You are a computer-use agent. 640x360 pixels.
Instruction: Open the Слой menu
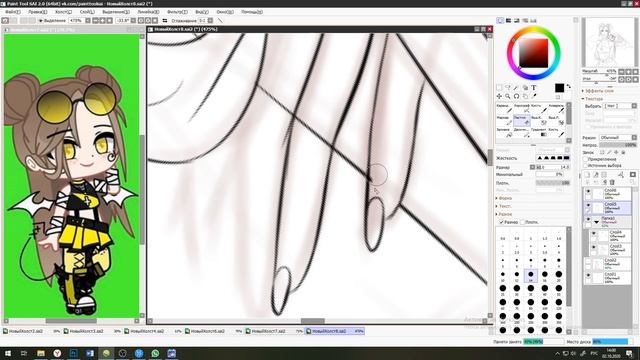click(x=87, y=12)
